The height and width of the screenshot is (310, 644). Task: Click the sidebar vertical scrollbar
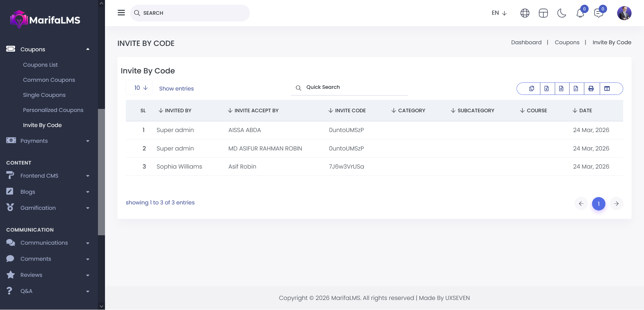pos(101,172)
